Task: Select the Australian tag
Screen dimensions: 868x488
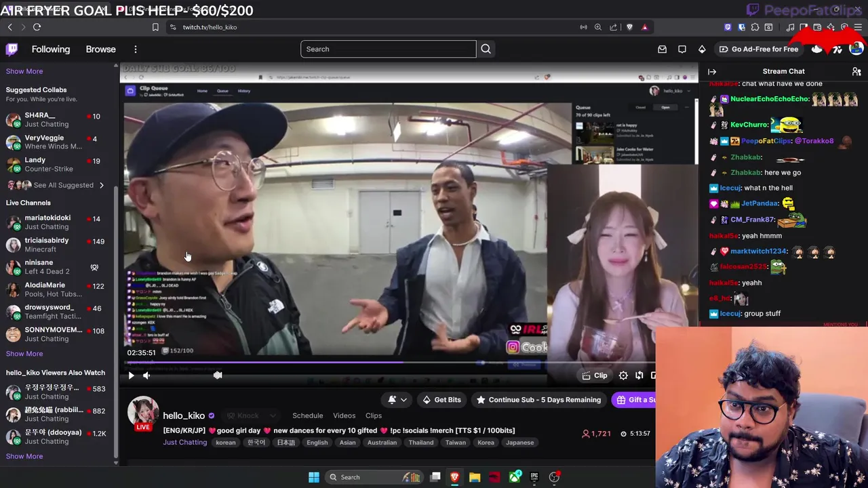Action: 382,443
